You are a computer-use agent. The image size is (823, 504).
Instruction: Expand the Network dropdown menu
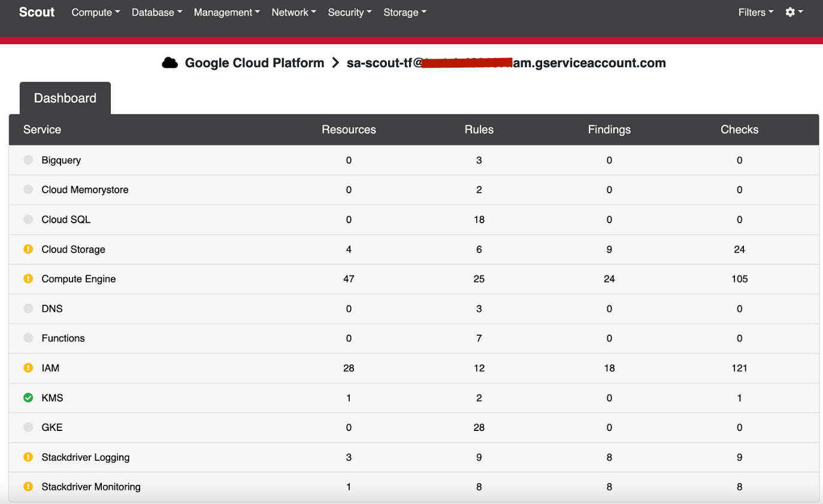point(294,12)
